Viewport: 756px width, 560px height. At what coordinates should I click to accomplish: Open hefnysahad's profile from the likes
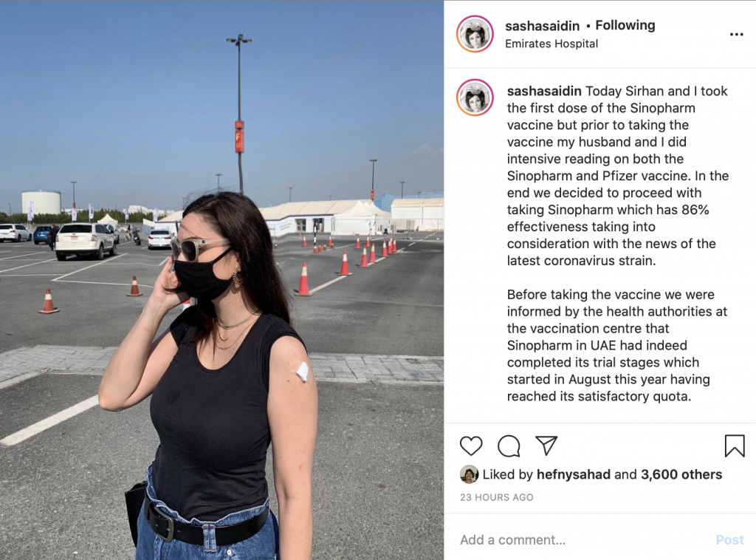573,474
